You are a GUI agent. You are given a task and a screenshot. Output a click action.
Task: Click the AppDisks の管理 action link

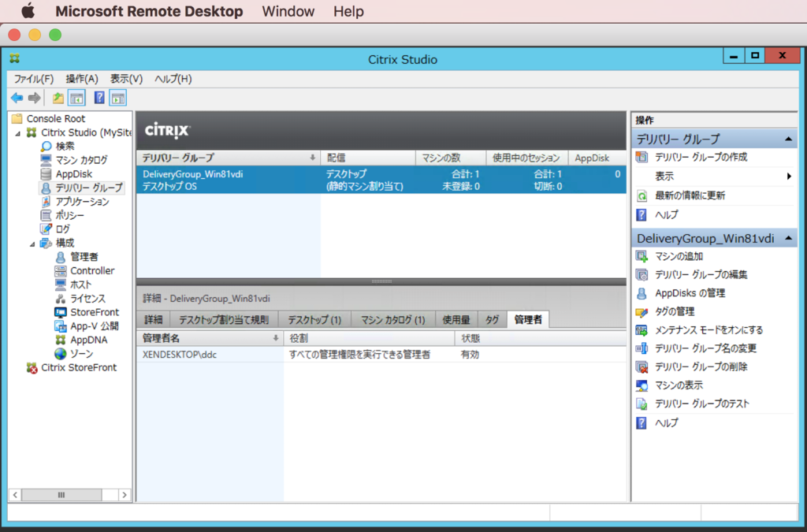pos(690,293)
